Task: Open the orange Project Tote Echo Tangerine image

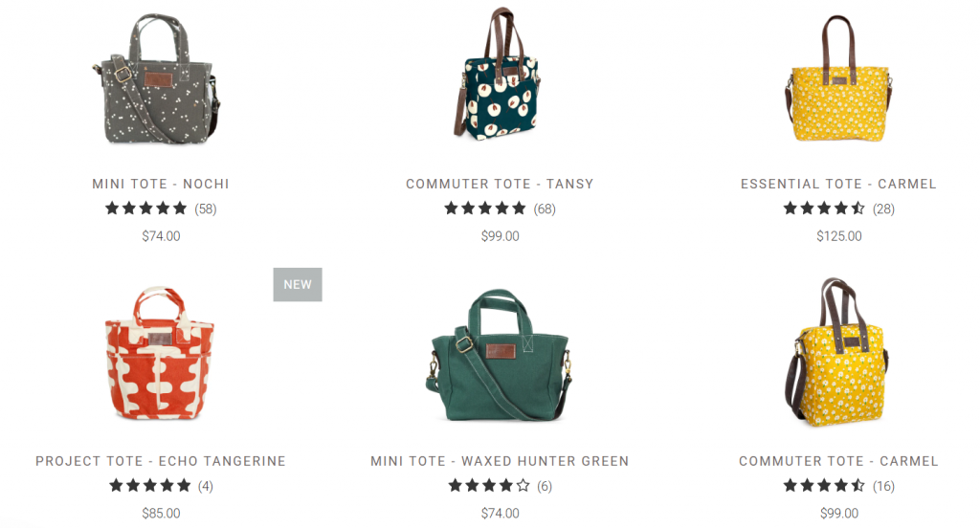Action: [x=160, y=353]
